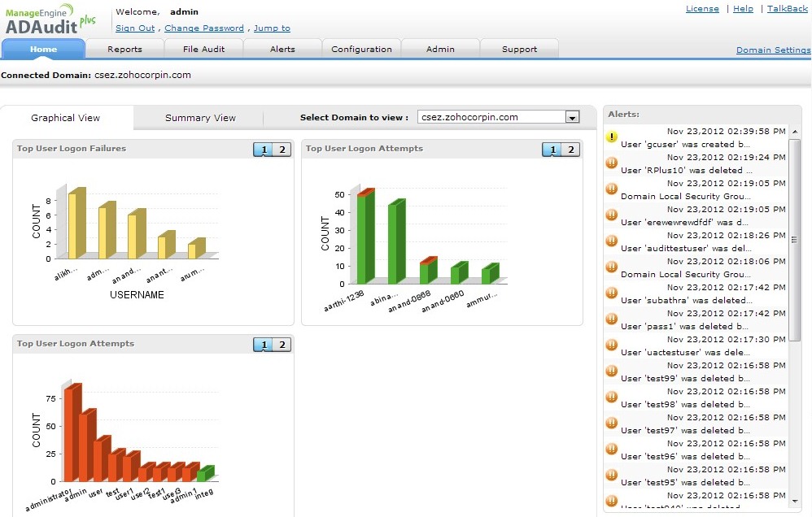Open the Change Password link
Image resolution: width=812 pixels, height=517 pixels.
tap(204, 28)
